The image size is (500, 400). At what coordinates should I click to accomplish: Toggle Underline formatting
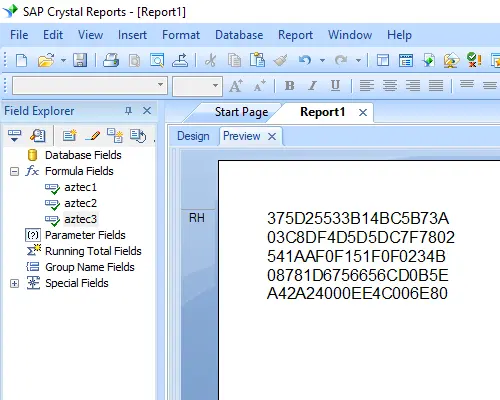pos(335,86)
